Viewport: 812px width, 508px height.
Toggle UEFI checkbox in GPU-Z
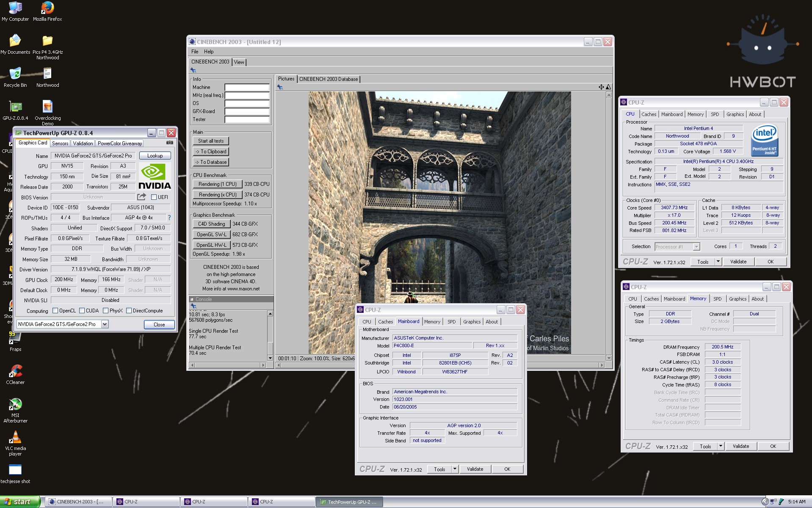154,197
